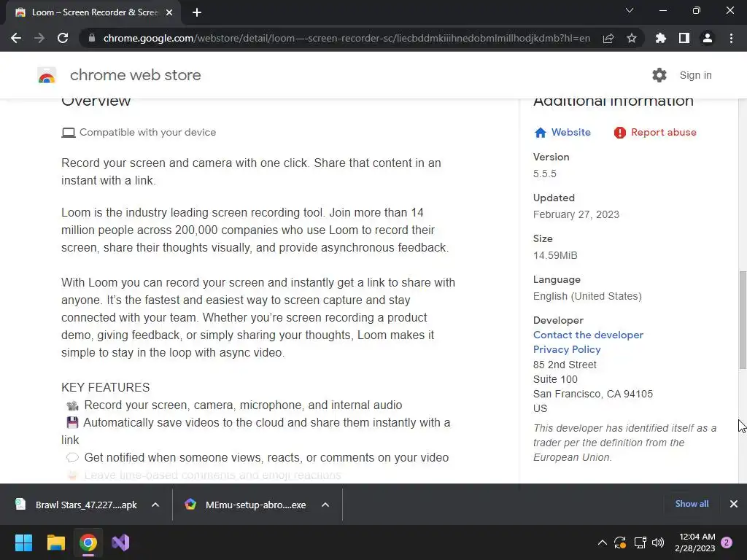Click the Chrome taskbar icon

click(88, 542)
